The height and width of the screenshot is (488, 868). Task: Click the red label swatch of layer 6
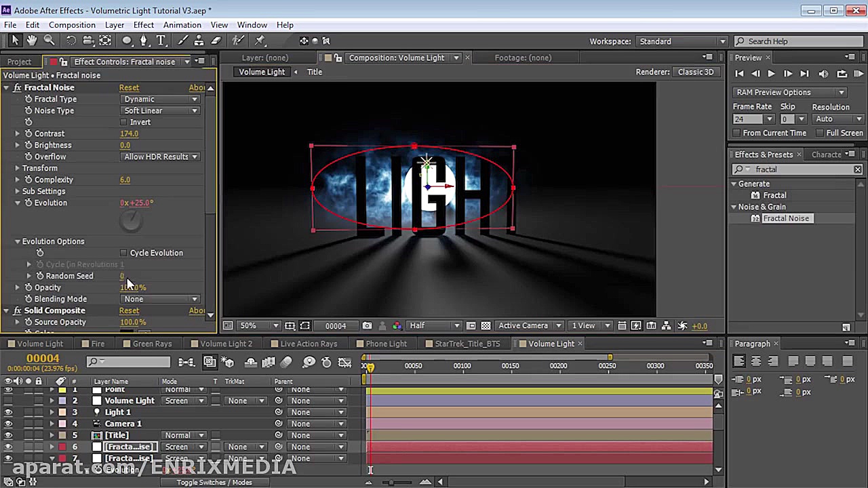[62, 447]
